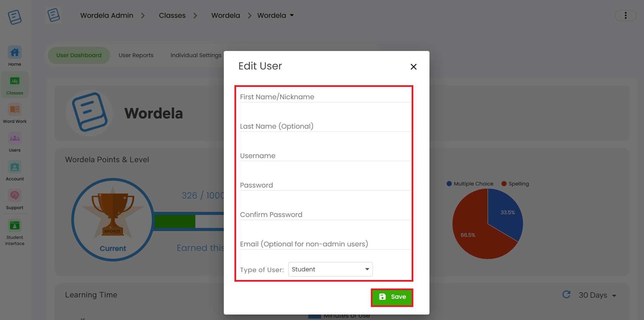Open the Account sidebar icon
The image size is (644, 320).
[x=15, y=171]
